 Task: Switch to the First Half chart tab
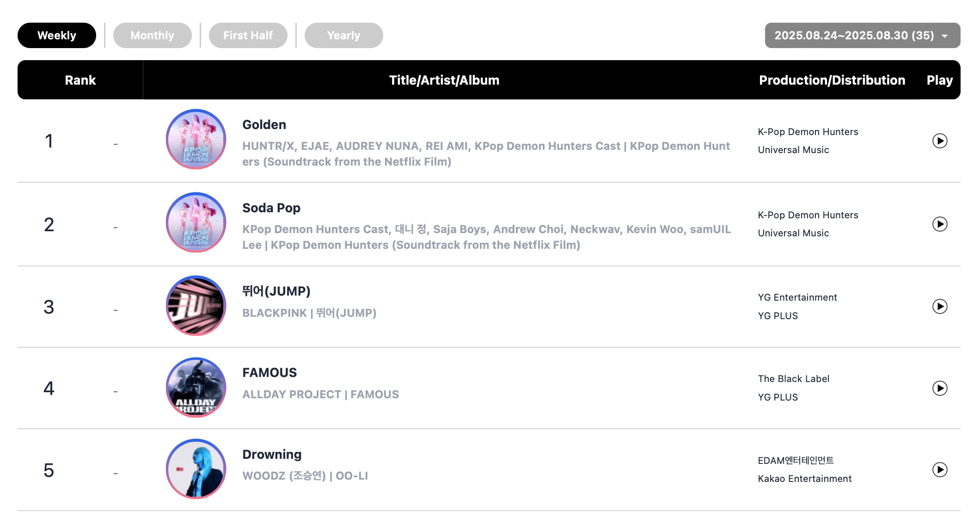coord(248,35)
